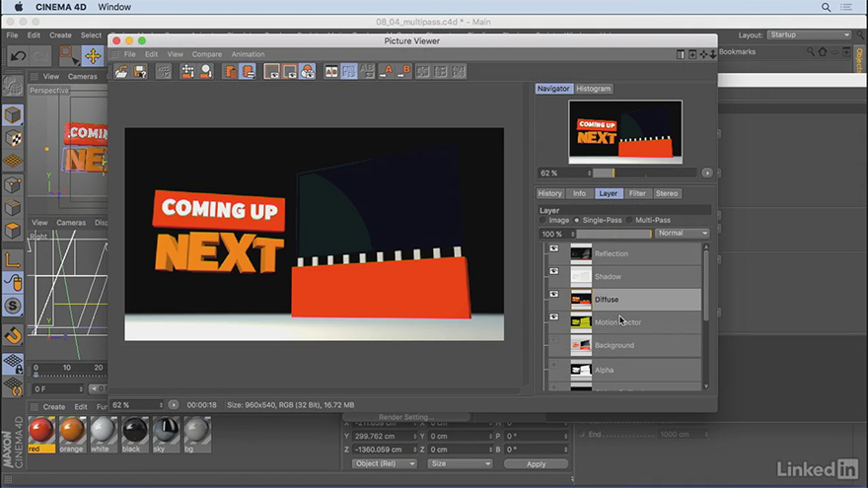Click the Undo arrow in main toolbar
The width and height of the screenshot is (868, 488).
[x=18, y=56]
